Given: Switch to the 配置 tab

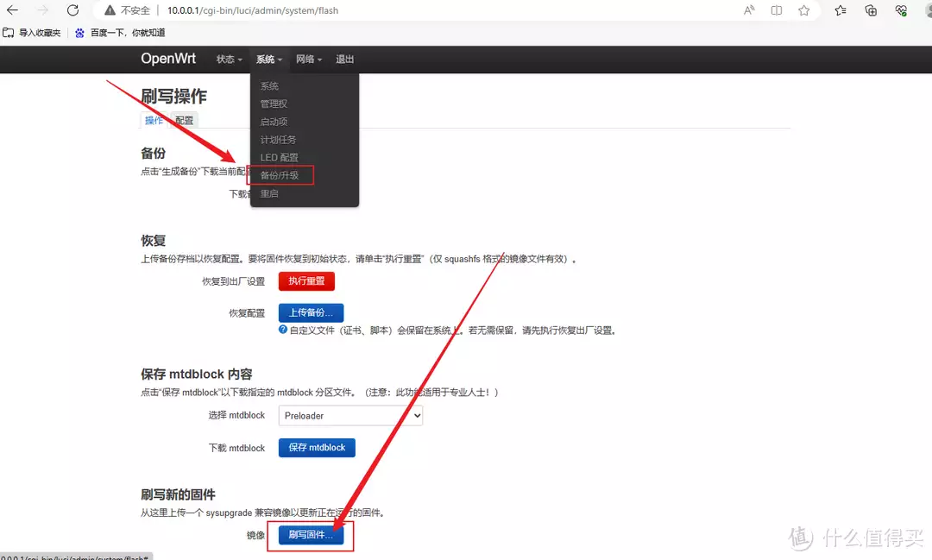Looking at the screenshot, I should (185, 120).
